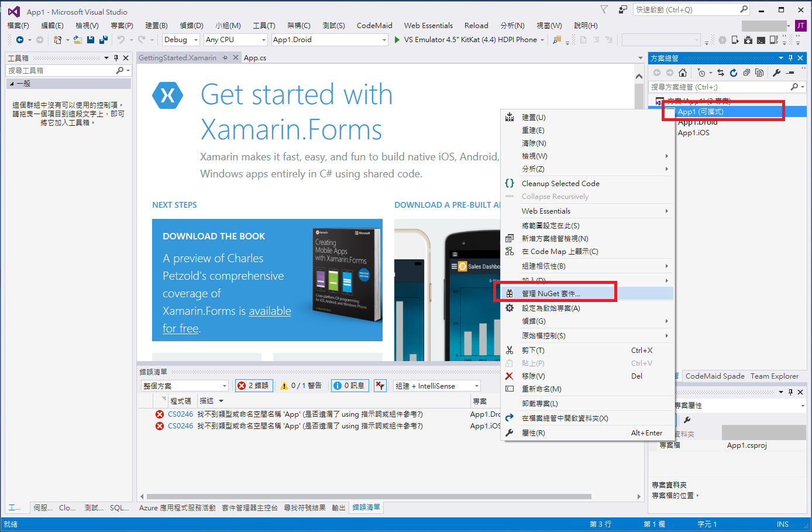This screenshot has width=812, height=532.
Task: Click the Navigate Backward arrow in the toolbar
Action: point(20,40)
